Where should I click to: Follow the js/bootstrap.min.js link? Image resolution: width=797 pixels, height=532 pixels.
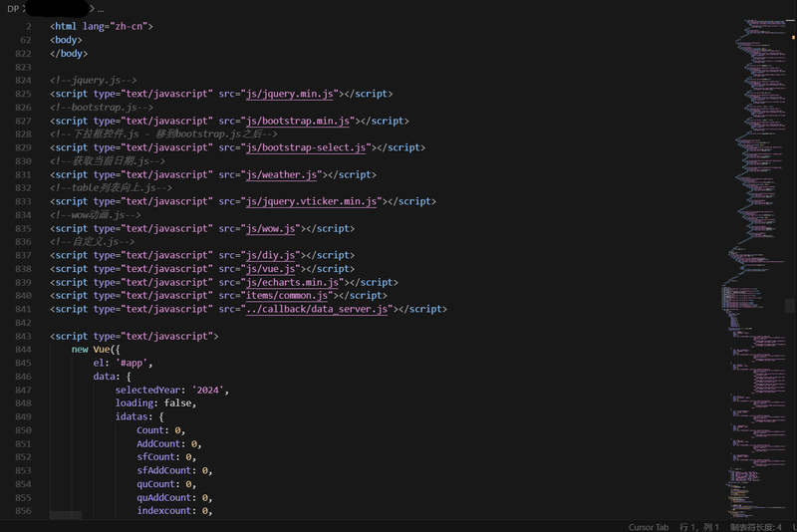pos(299,121)
